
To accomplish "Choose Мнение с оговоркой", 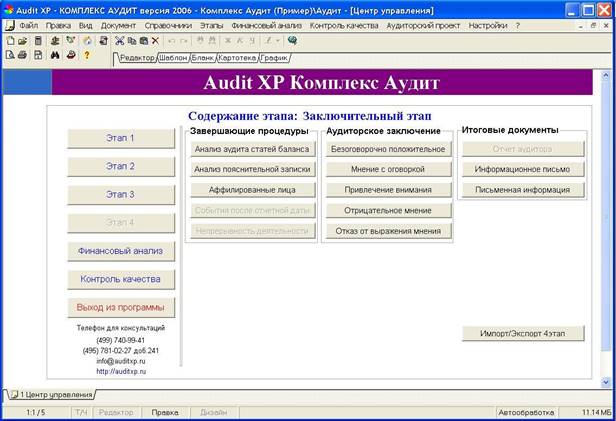I will click(388, 170).
